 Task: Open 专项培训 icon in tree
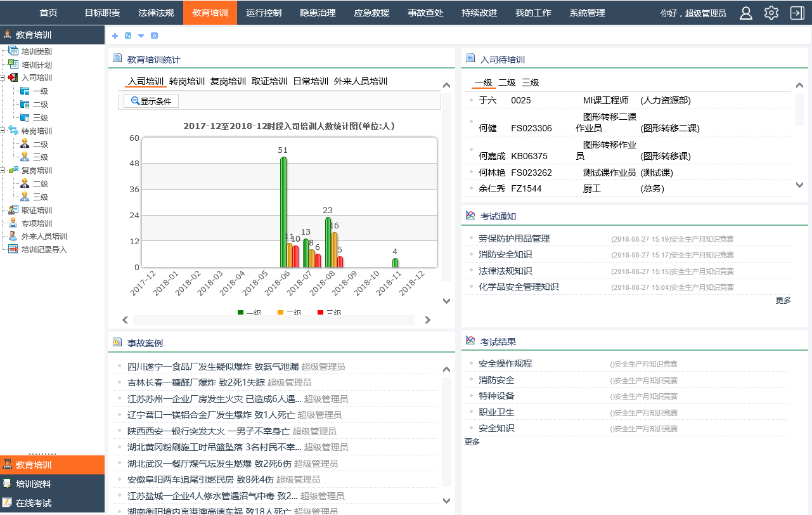[x=13, y=223]
